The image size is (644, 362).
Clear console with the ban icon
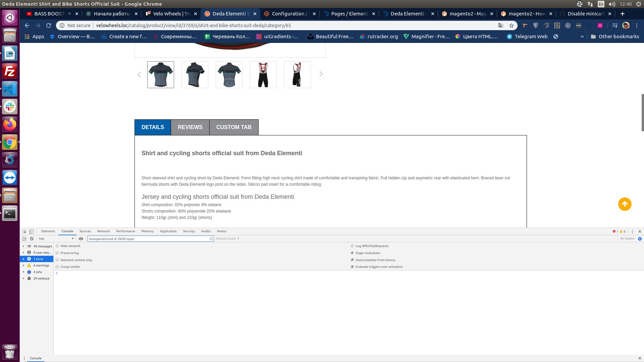[32, 239]
